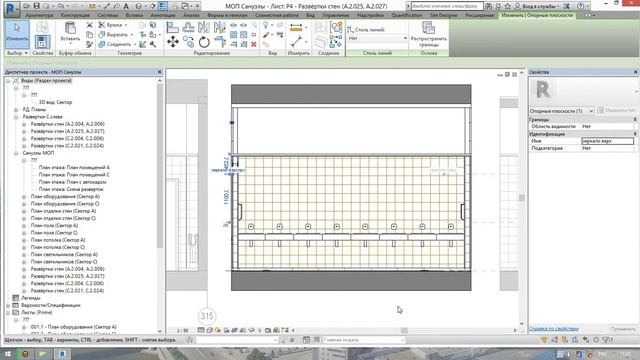The width and height of the screenshot is (640, 360).
Task: Select the Array tool in Редактирование panel
Action: tap(233, 35)
